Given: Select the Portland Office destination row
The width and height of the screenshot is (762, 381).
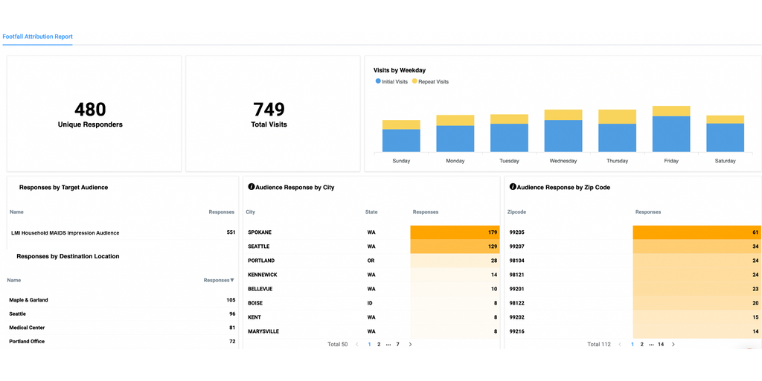Looking at the screenshot, I should [x=122, y=341].
